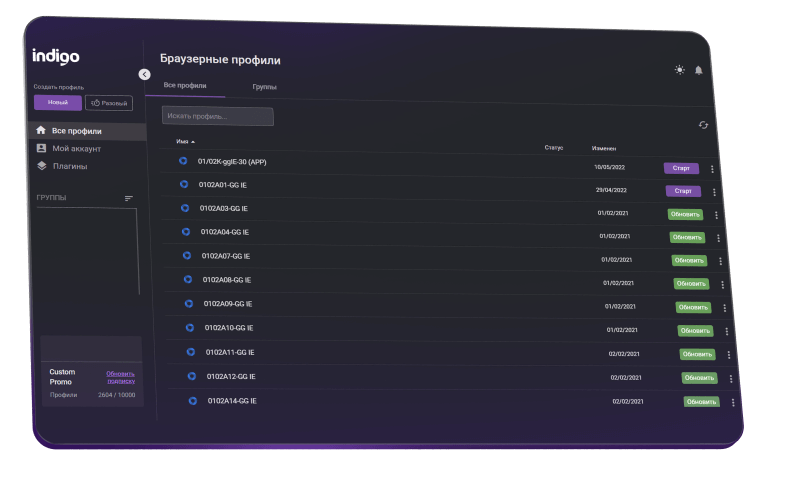
Task: Toggle the light/dark theme sun icon
Action: click(680, 70)
